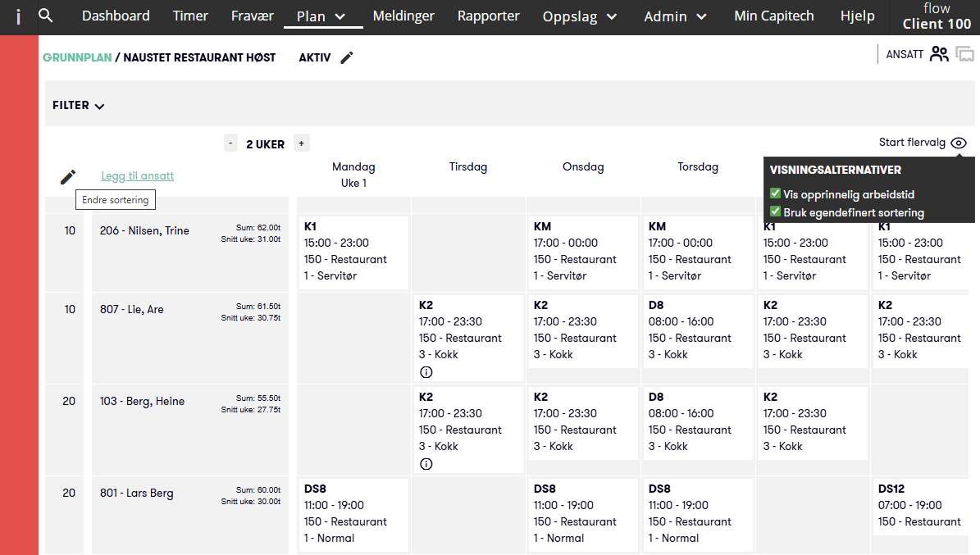Select Nilsen, Trine's Monday K1 shift
Viewport: 980px width, 555px height.
[x=353, y=252]
